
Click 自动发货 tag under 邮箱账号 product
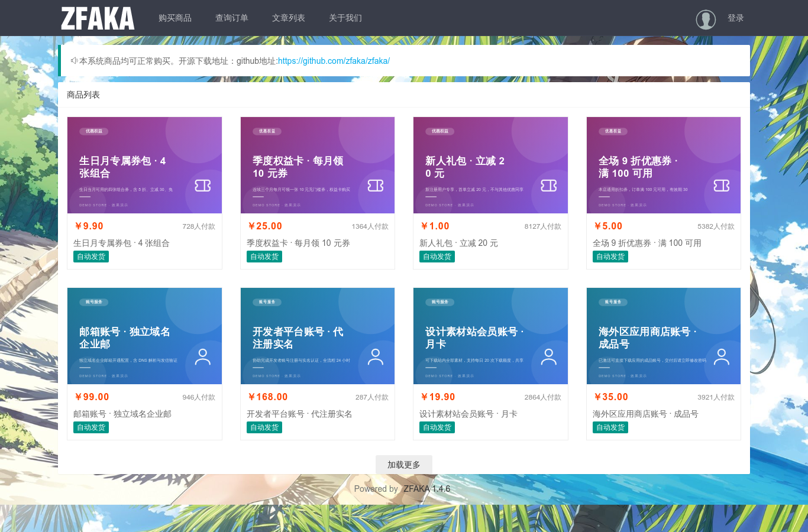tap(91, 427)
